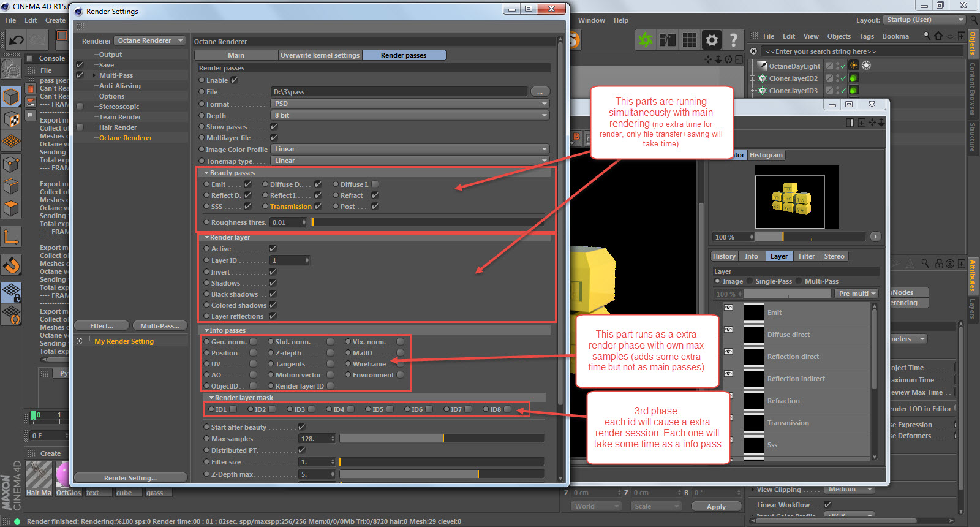Clear the Object Manager search filter
The image size is (980, 527).
pos(754,51)
